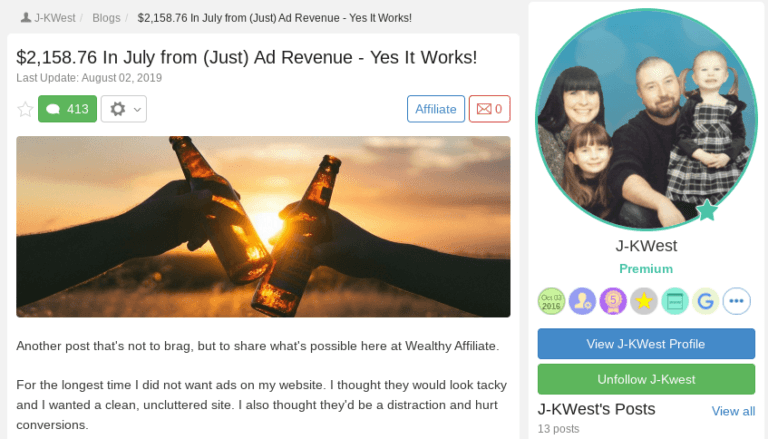The height and width of the screenshot is (439, 768).
Task: Click the teal website badge icon
Action: point(674,301)
